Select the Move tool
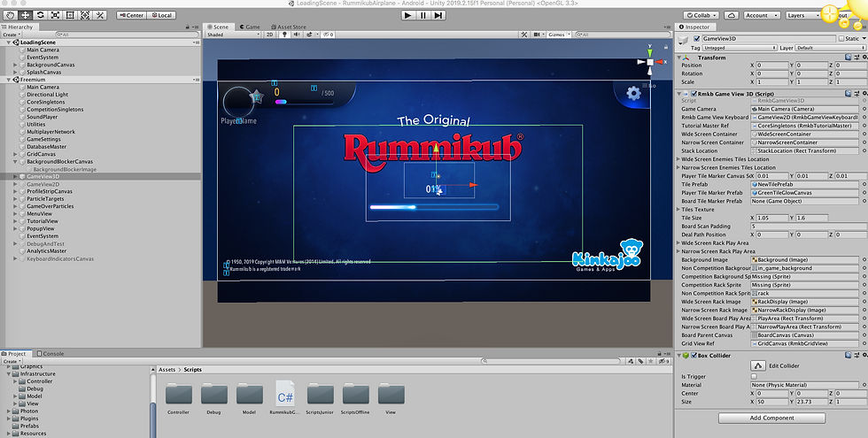Viewport: 868px width, 438px height. click(25, 15)
